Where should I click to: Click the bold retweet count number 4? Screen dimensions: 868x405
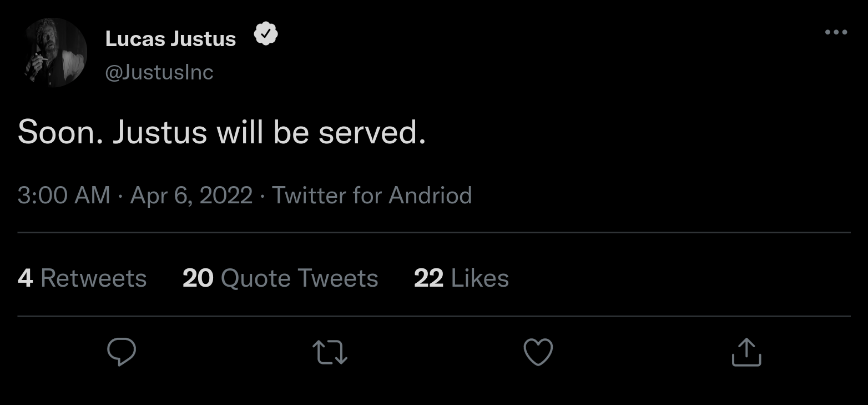tap(25, 278)
